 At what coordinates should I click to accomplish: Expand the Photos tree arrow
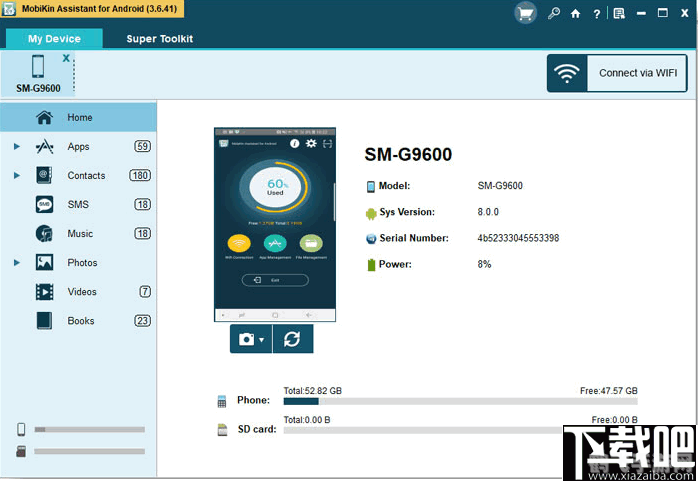pos(17,263)
